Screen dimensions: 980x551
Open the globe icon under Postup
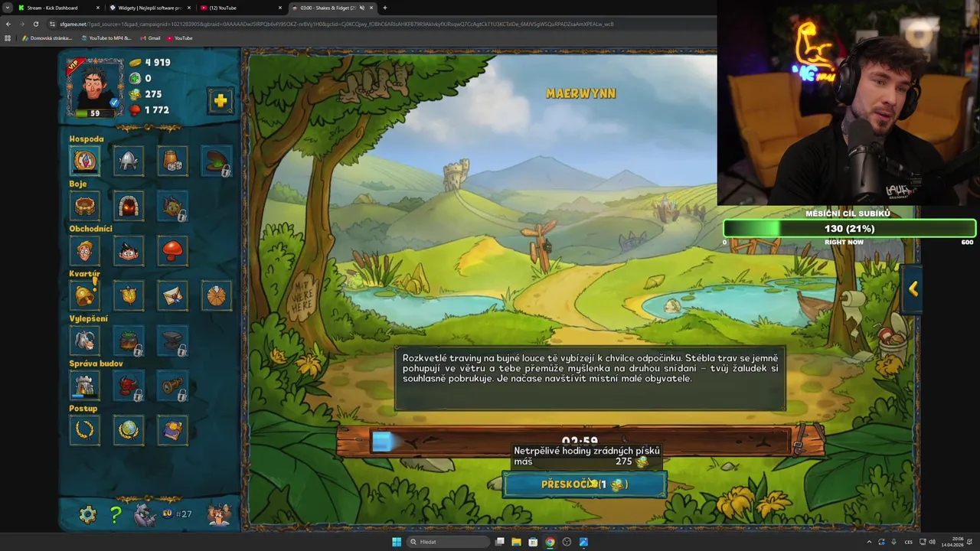[129, 430]
